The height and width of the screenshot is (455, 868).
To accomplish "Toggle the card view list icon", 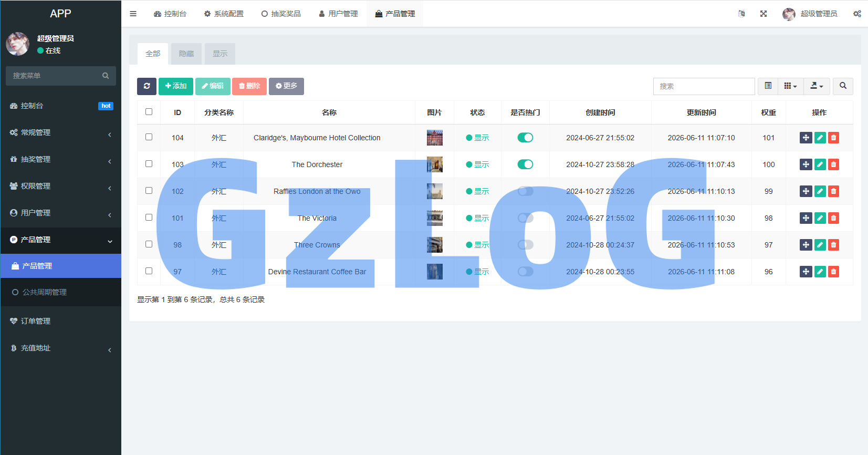I will click(x=768, y=86).
